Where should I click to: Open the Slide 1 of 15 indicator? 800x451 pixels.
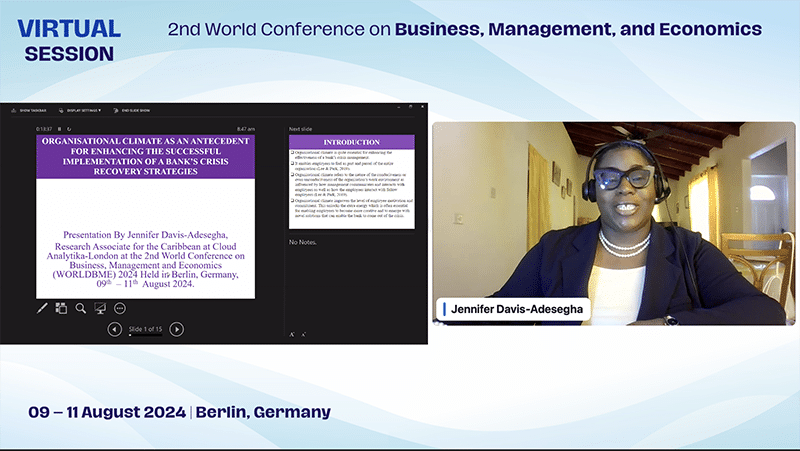145,329
